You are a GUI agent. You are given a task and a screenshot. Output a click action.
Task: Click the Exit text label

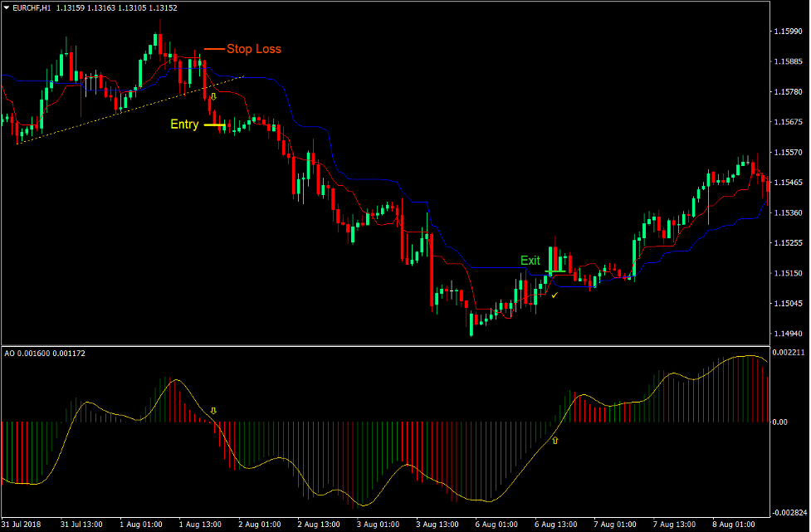click(530, 260)
